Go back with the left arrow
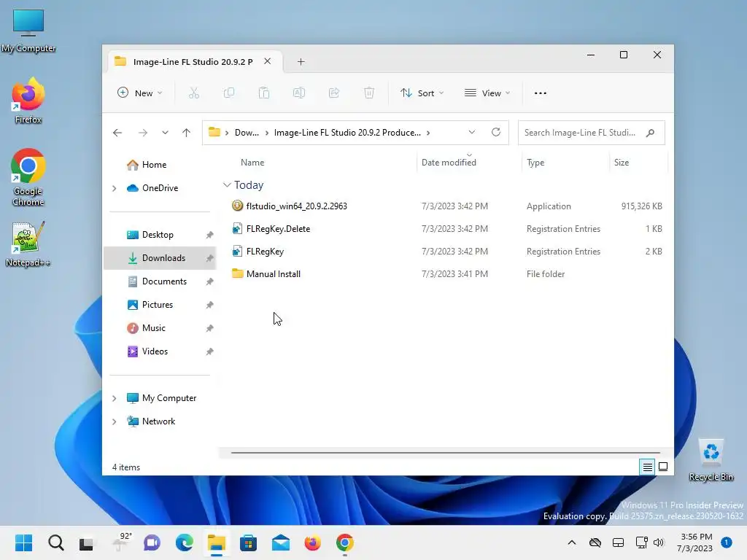 117,133
